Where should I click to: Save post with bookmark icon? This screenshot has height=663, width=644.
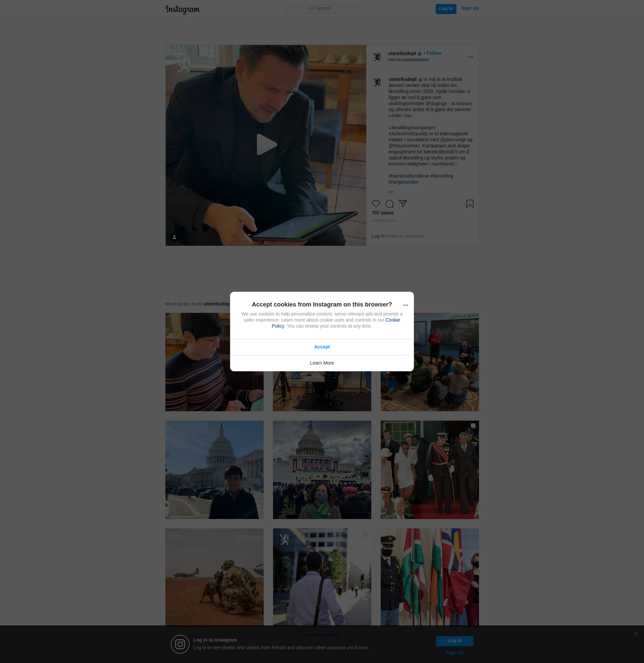(x=470, y=204)
